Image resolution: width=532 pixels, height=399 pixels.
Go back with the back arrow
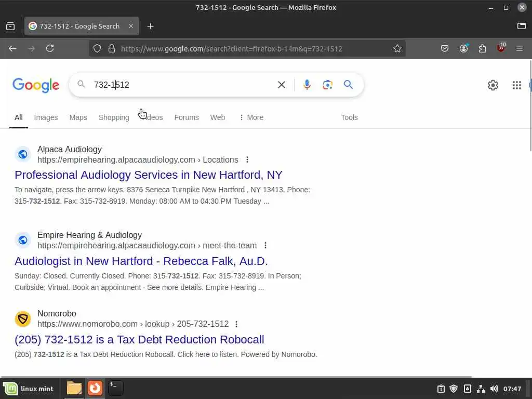coord(12,48)
